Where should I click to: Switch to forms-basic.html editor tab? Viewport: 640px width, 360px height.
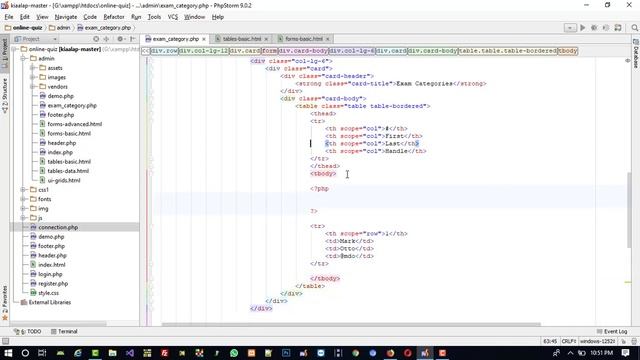304,39
